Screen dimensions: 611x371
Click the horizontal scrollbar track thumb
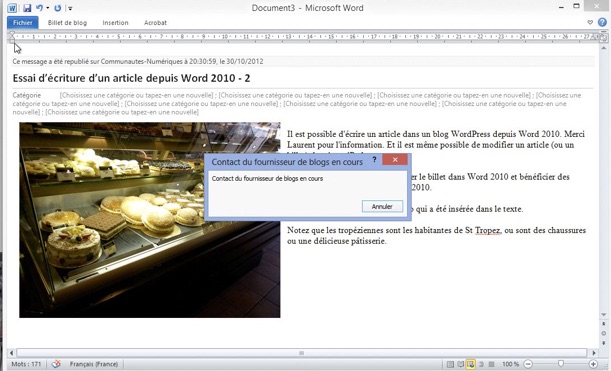pos(302,353)
